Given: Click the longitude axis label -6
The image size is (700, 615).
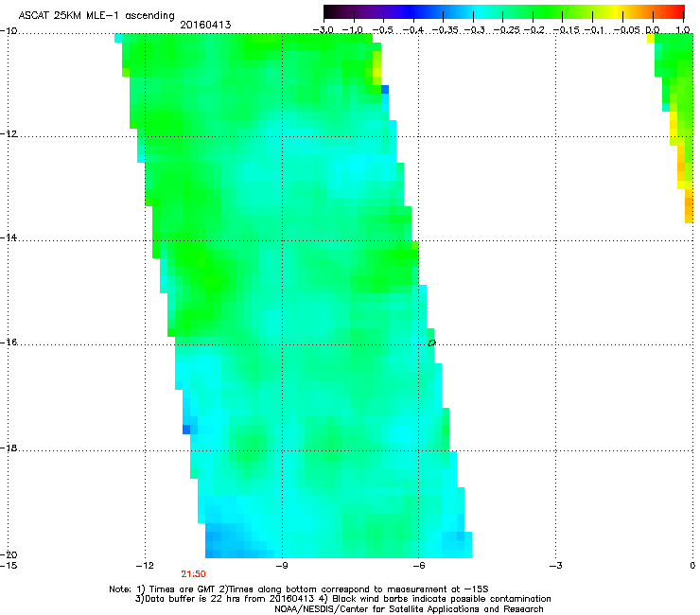Looking at the screenshot, I should point(418,566).
